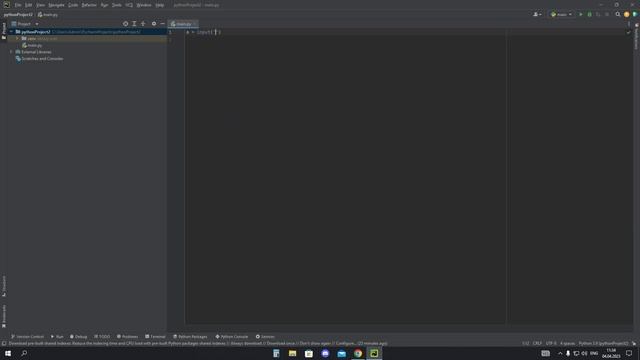Screen dimensions: 640x360
Task: Click the UTF-8 encoding widget
Action: [551, 344]
